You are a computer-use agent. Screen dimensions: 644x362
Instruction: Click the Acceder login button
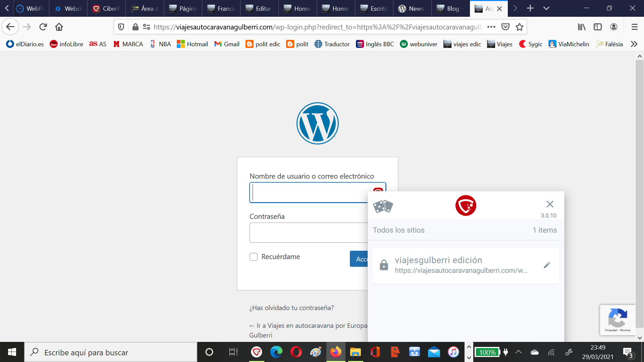pyautogui.click(x=359, y=259)
